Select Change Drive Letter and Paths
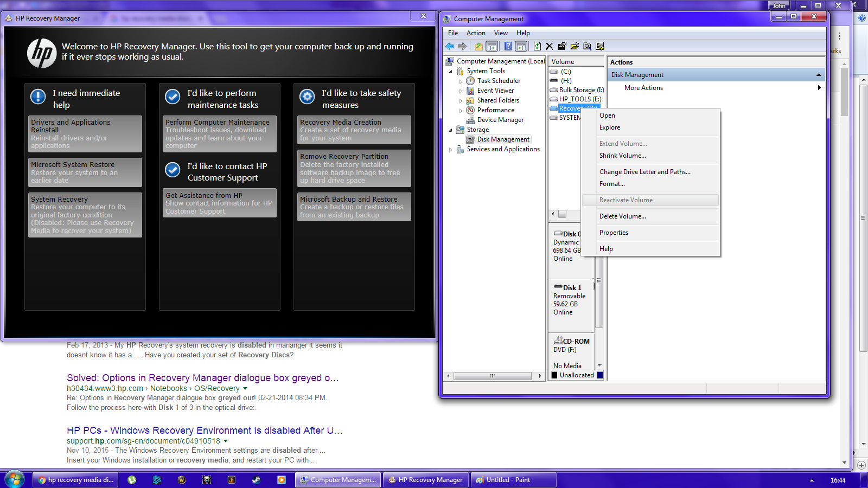 650,172
